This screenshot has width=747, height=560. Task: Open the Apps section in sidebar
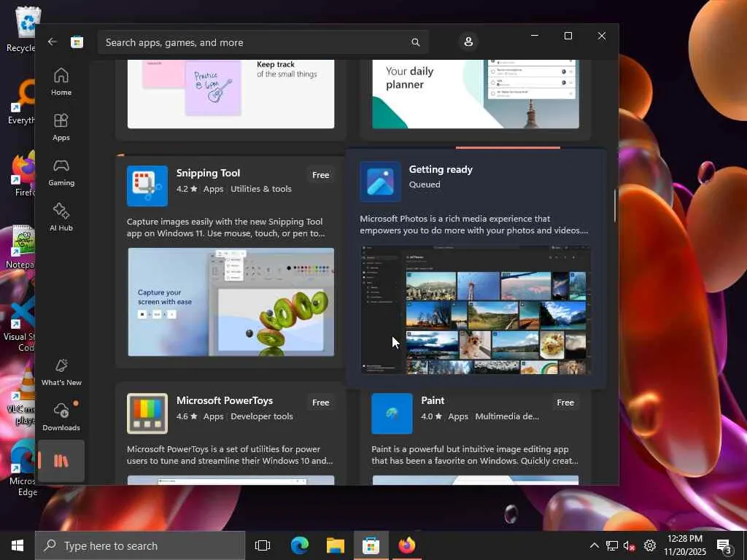tap(61, 127)
